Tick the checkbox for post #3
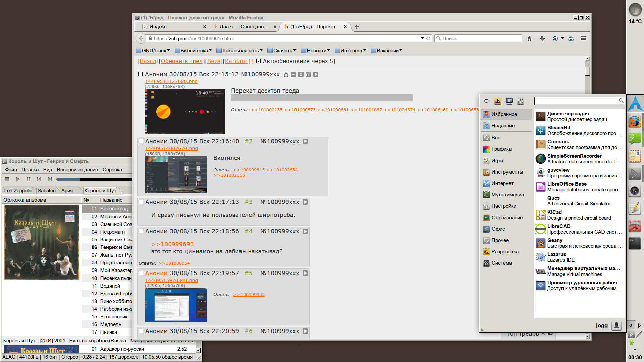 click(x=141, y=202)
